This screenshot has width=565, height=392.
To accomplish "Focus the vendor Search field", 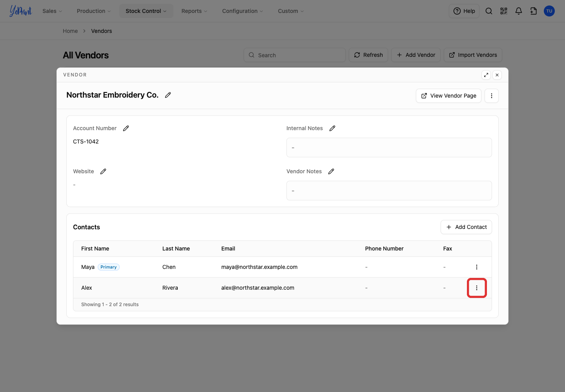I will click(x=295, y=55).
